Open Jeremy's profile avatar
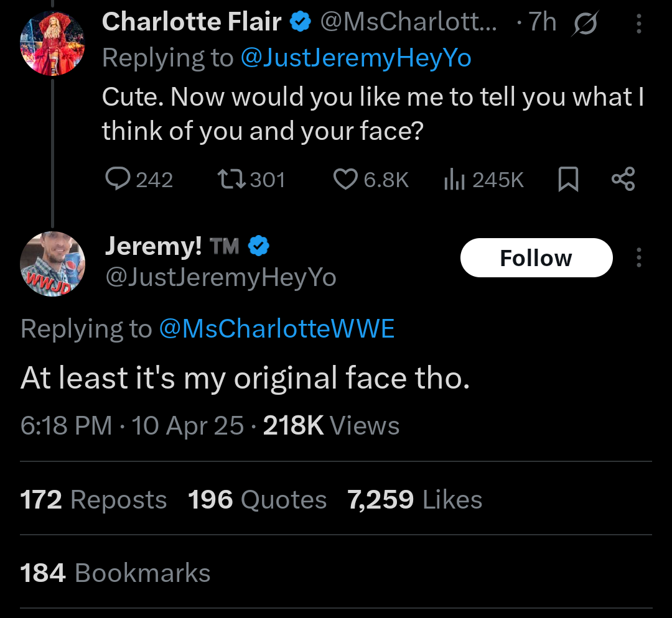Screen dimensions: 672x618 click(52, 263)
